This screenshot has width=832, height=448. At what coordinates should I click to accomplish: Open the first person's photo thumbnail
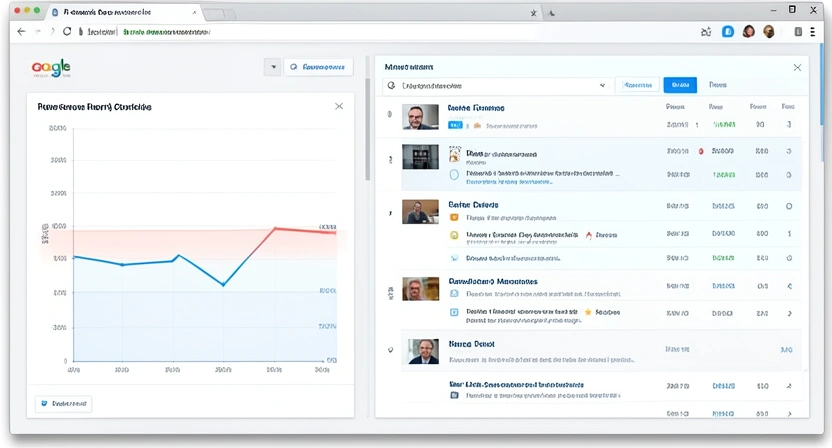click(420, 116)
